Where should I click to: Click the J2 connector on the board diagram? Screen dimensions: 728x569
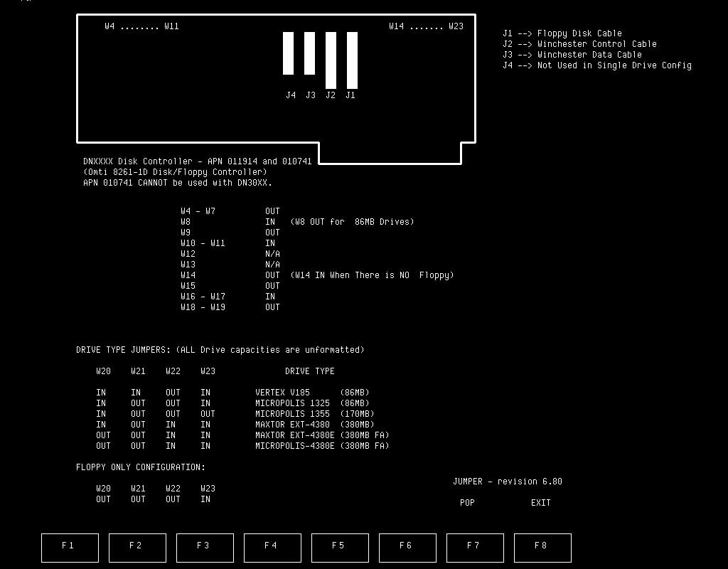[331, 60]
